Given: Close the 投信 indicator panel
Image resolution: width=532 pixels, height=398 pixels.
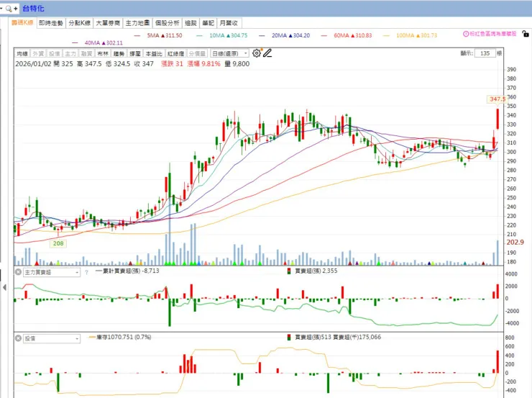Looking at the screenshot, I should [x=18, y=338].
